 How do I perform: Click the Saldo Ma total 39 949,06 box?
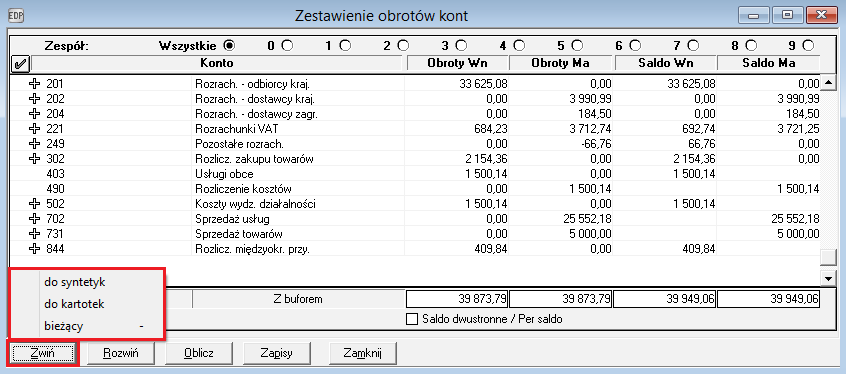[769, 299]
